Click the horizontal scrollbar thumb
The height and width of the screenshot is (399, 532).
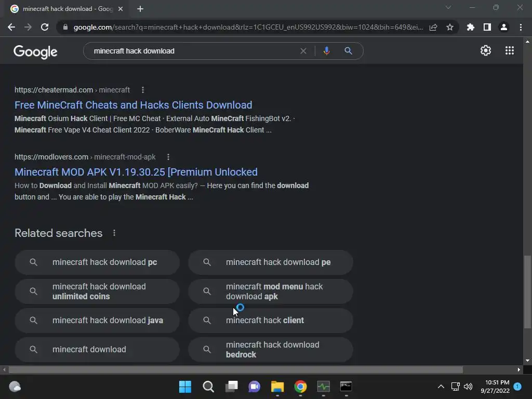click(236, 369)
